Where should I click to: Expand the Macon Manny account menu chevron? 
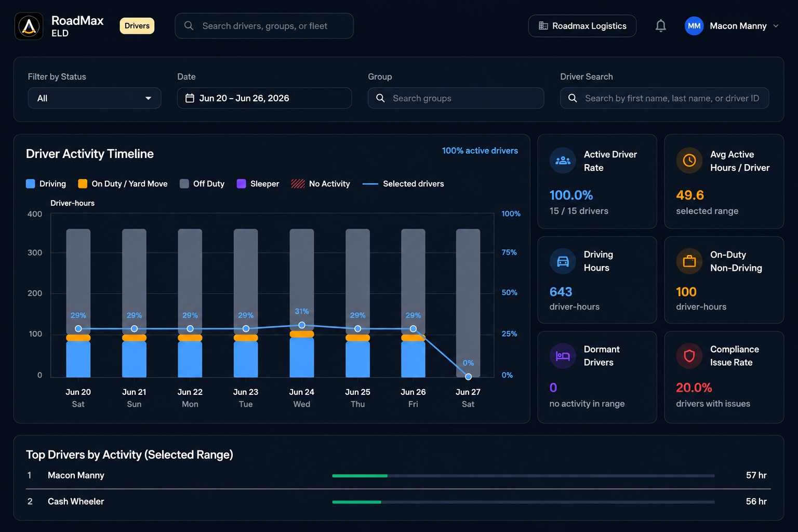click(776, 26)
